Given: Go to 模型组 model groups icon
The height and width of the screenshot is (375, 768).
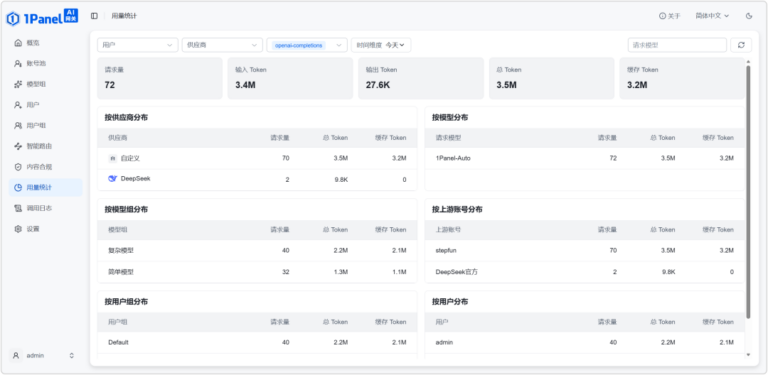Looking at the screenshot, I should (x=18, y=84).
